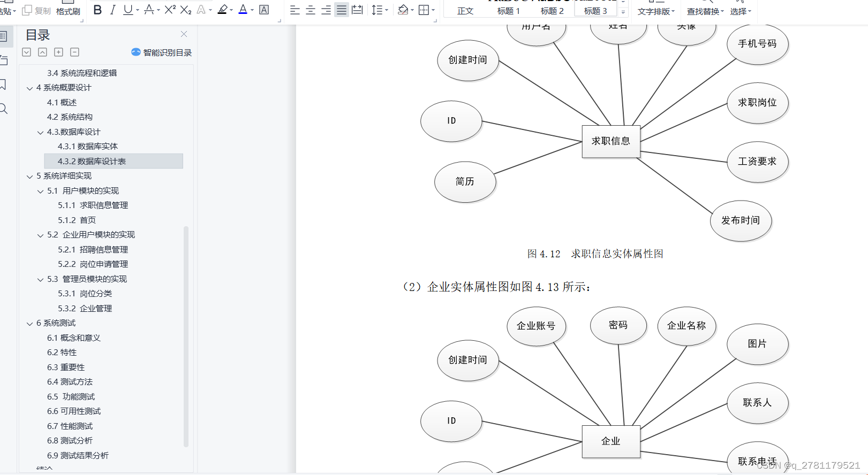Click the collapse-down arrow icon in 目录
This screenshot has height=475, width=868.
click(x=26, y=52)
